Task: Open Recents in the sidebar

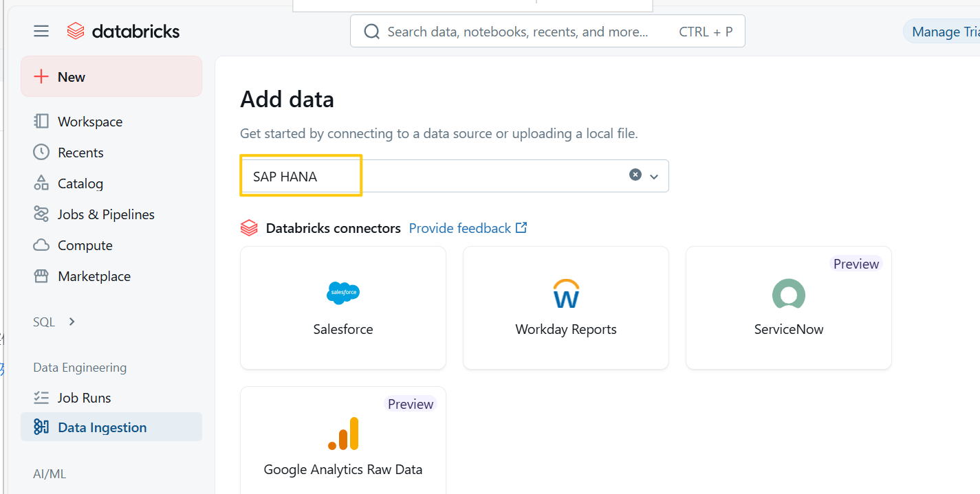Action: coord(80,153)
